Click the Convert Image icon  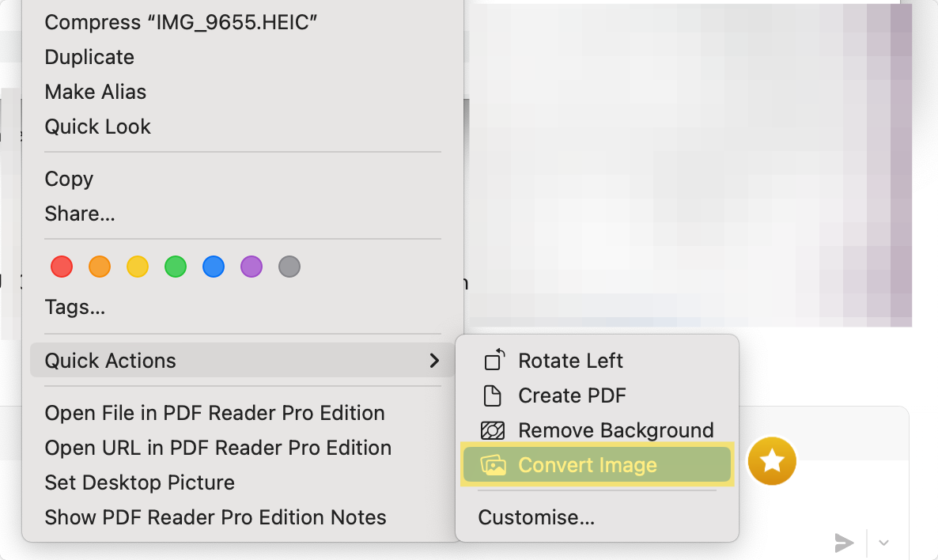click(x=494, y=465)
